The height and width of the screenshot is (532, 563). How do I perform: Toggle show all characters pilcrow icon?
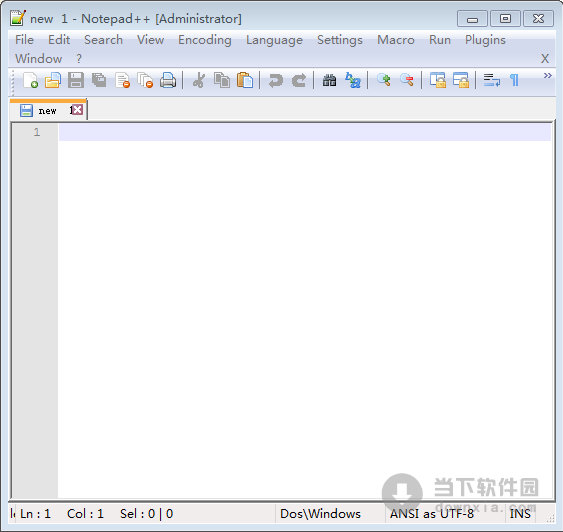point(515,80)
